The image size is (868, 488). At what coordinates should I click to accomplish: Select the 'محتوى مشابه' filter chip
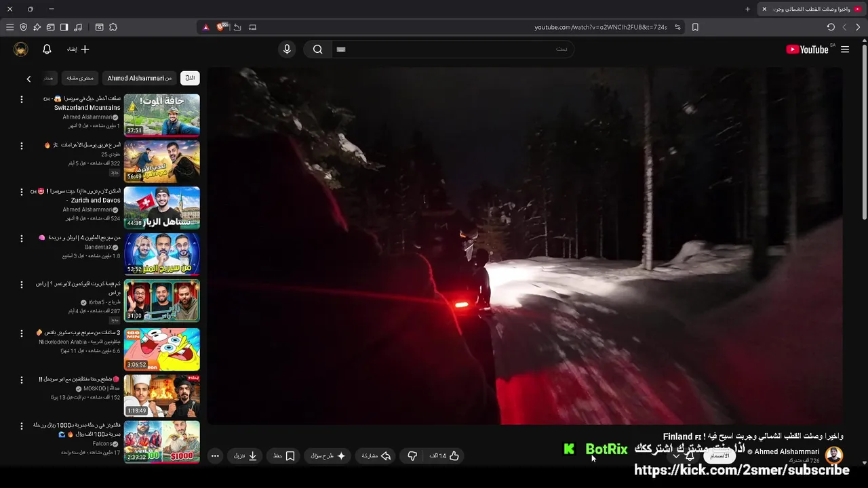click(x=80, y=78)
